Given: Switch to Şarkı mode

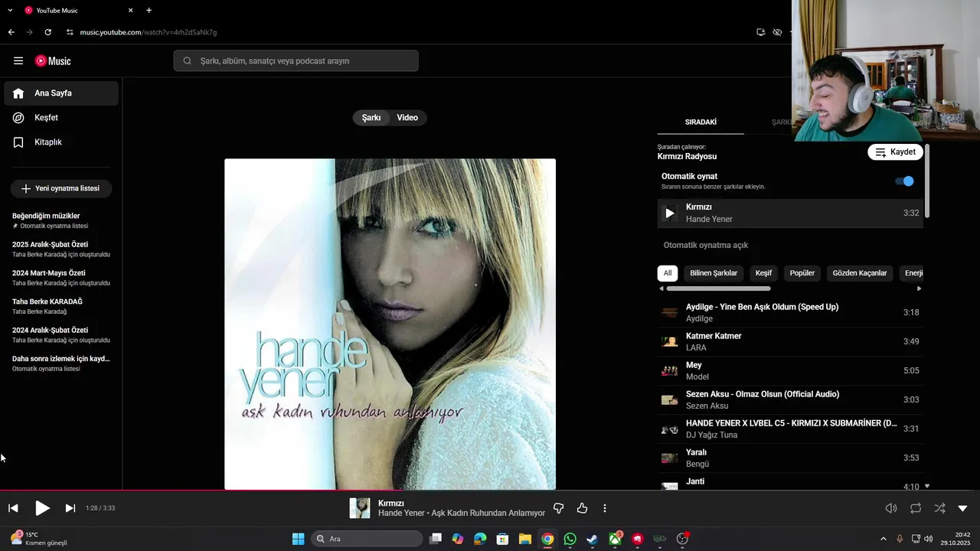Looking at the screenshot, I should (371, 118).
